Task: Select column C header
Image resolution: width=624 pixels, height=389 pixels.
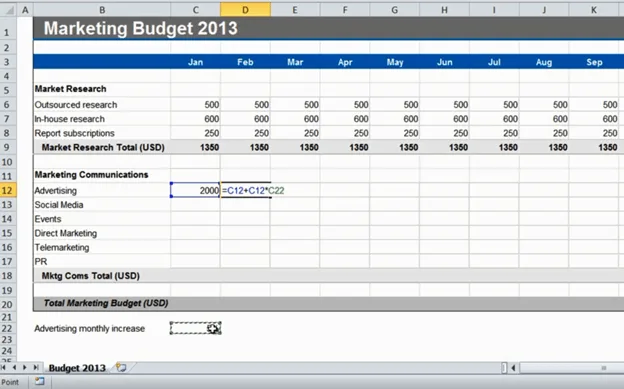Action: pyautogui.click(x=195, y=10)
